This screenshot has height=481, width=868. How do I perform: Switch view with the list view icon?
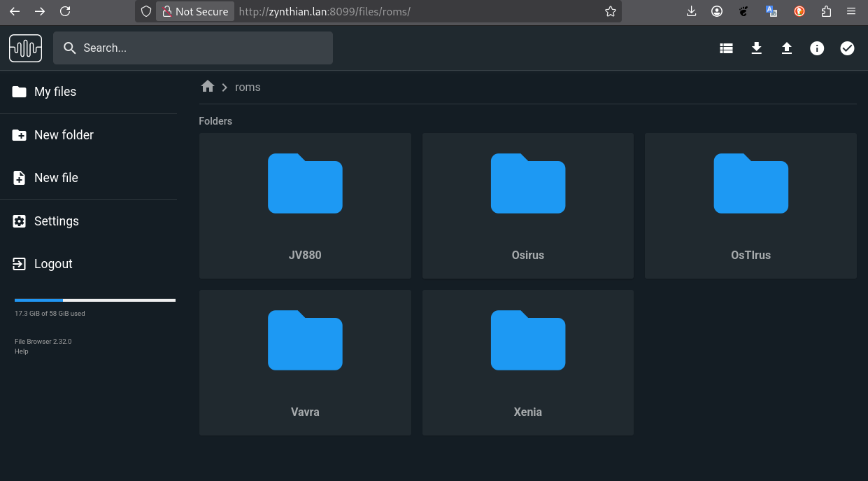[726, 48]
